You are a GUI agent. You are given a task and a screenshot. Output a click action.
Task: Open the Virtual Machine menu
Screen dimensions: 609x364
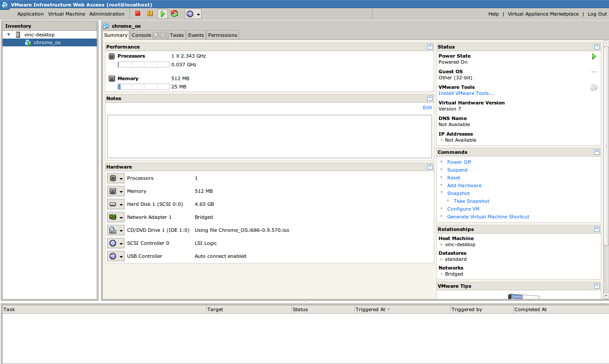(67, 14)
